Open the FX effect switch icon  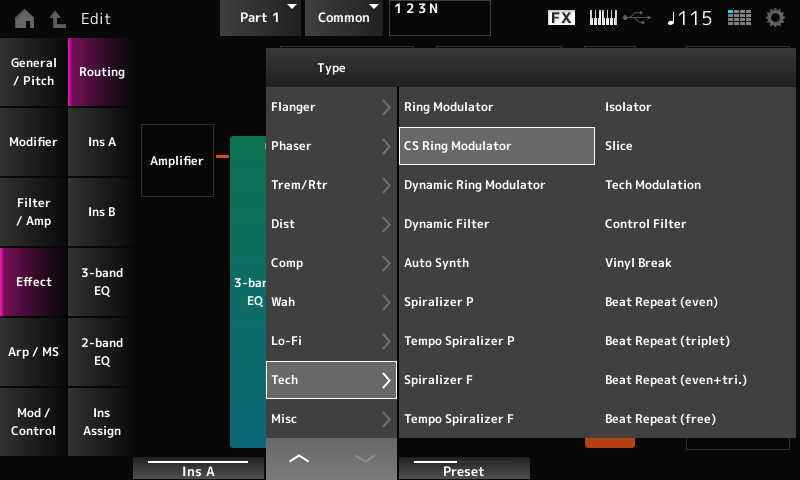click(x=562, y=18)
